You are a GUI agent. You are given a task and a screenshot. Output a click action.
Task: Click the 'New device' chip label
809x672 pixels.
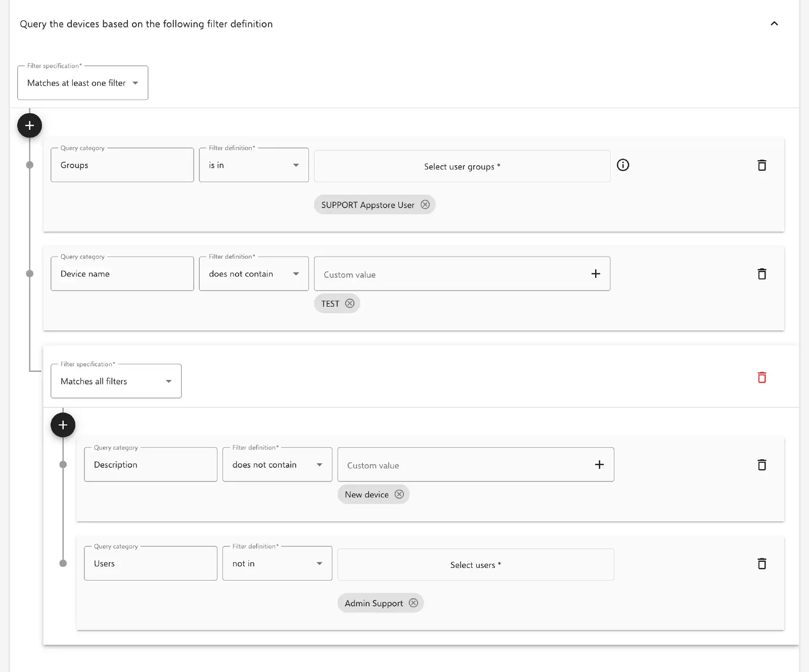[x=367, y=495]
